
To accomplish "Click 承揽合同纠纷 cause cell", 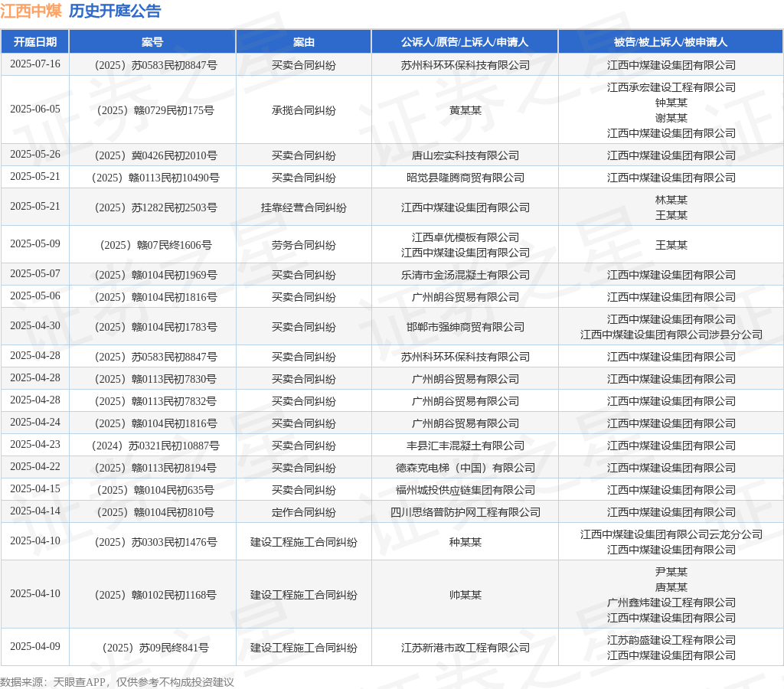I will [x=303, y=110].
